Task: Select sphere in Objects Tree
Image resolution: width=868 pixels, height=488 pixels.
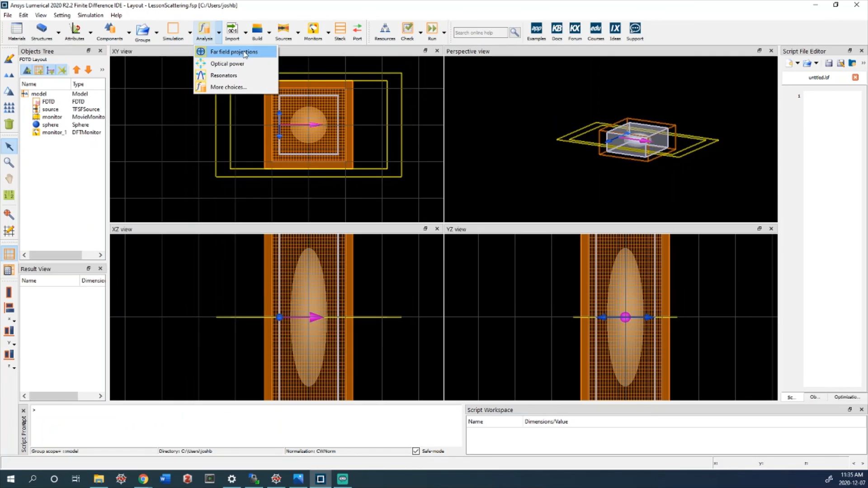Action: point(50,125)
